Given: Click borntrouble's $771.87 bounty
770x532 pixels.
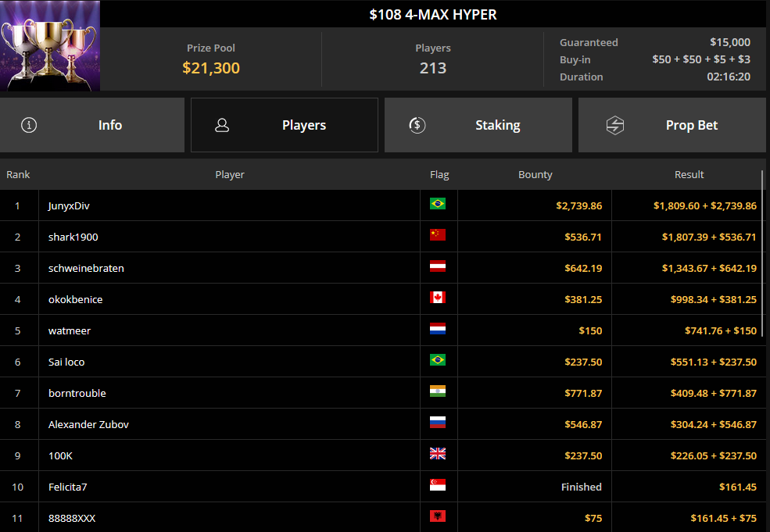Looking at the screenshot, I should coord(583,394).
